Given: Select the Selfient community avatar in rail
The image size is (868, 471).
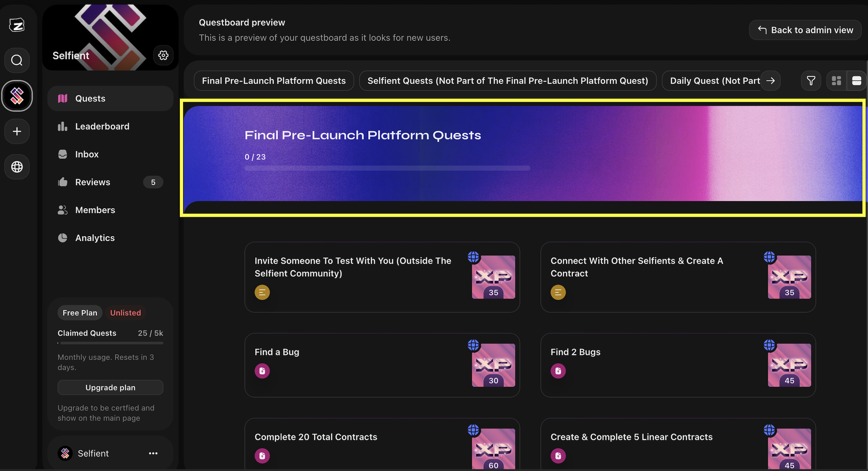Looking at the screenshot, I should click(x=17, y=96).
